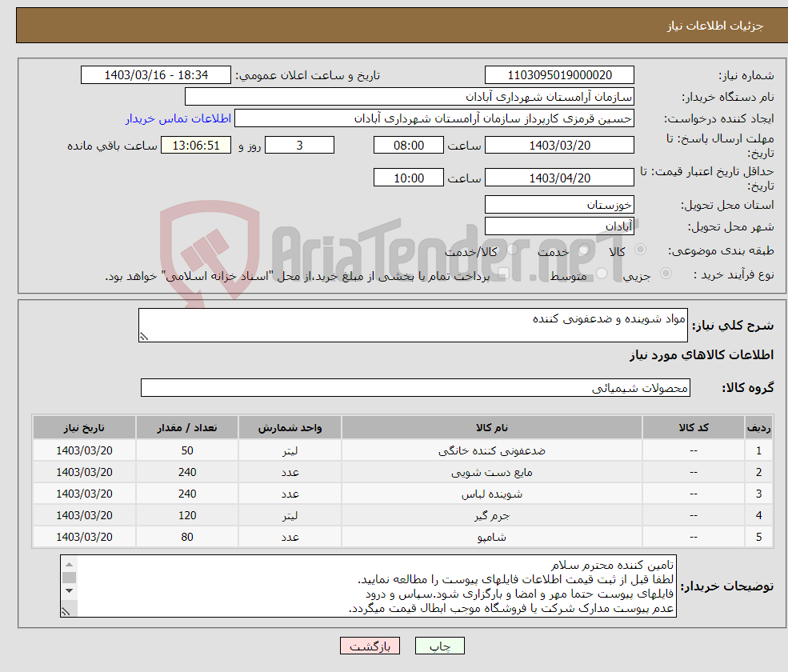Select the متوسط purchase type radio
Image resolution: width=788 pixels, height=672 pixels.
[x=602, y=273]
